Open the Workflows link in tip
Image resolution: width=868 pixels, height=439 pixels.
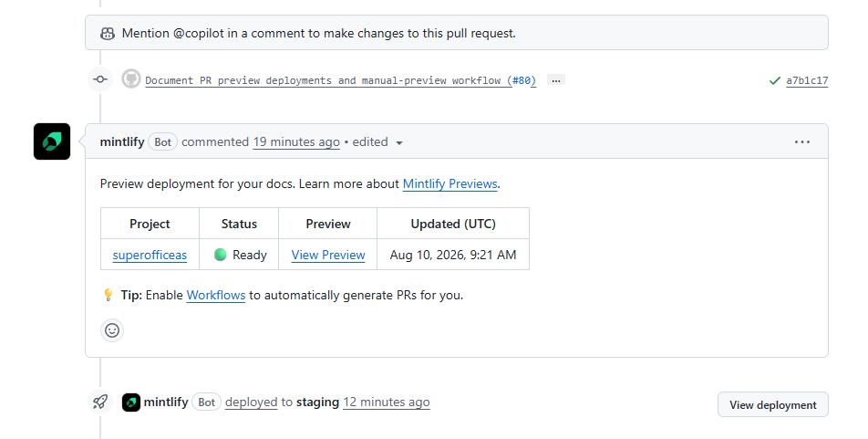(x=216, y=296)
